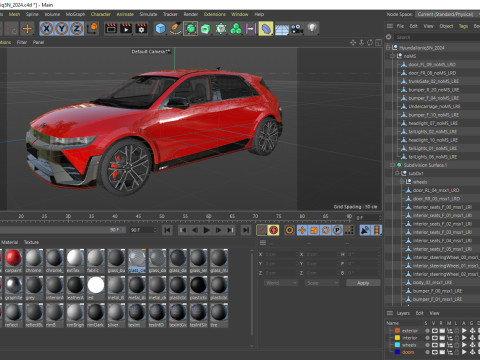Click the coordinate system cube icon
Viewport: 480px width, 360px height.
point(93,28)
